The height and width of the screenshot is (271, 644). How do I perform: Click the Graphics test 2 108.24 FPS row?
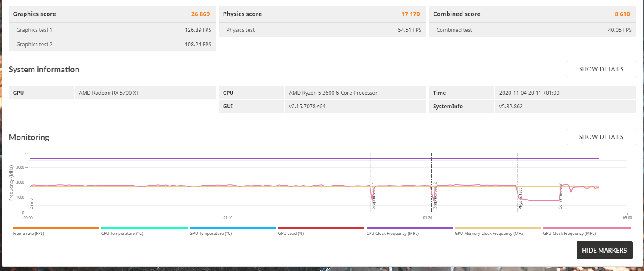pyautogui.click(x=112, y=44)
